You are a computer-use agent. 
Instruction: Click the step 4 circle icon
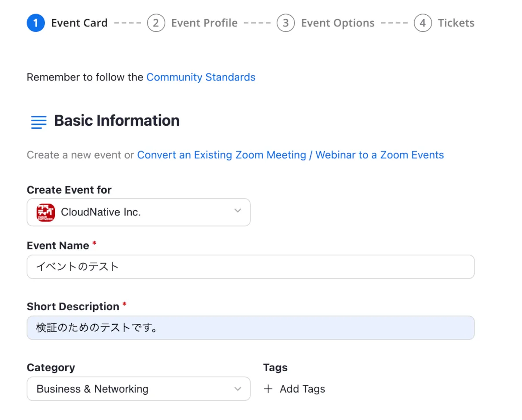tap(423, 23)
